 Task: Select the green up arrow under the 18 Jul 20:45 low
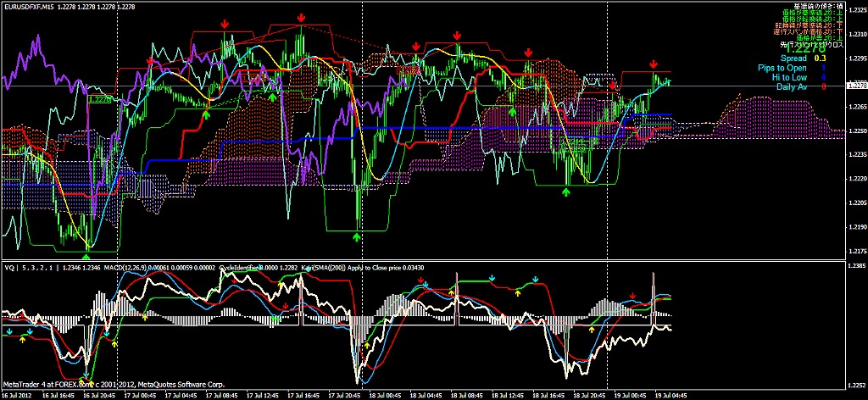point(566,192)
